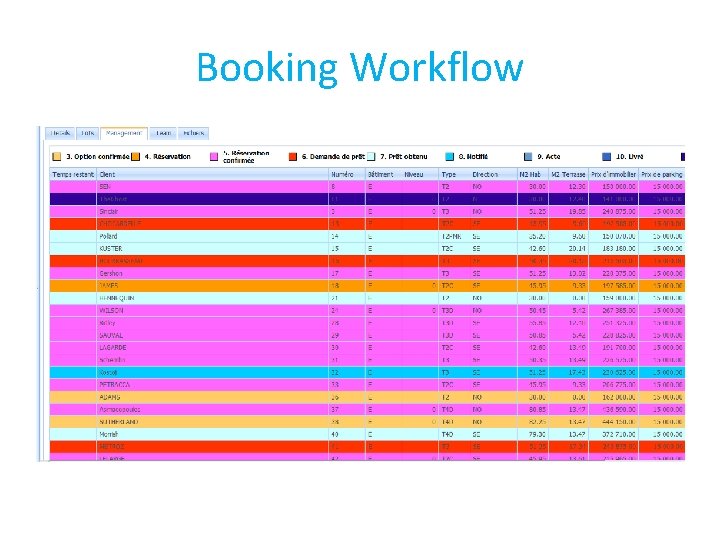Sort by the 'Temps restant' column header
The height and width of the screenshot is (540, 720).
[x=73, y=174]
